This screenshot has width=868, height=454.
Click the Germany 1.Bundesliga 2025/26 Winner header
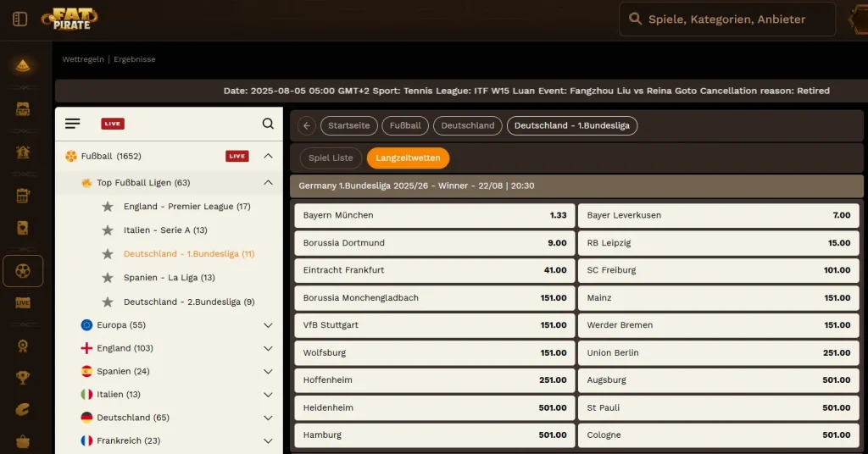point(576,185)
